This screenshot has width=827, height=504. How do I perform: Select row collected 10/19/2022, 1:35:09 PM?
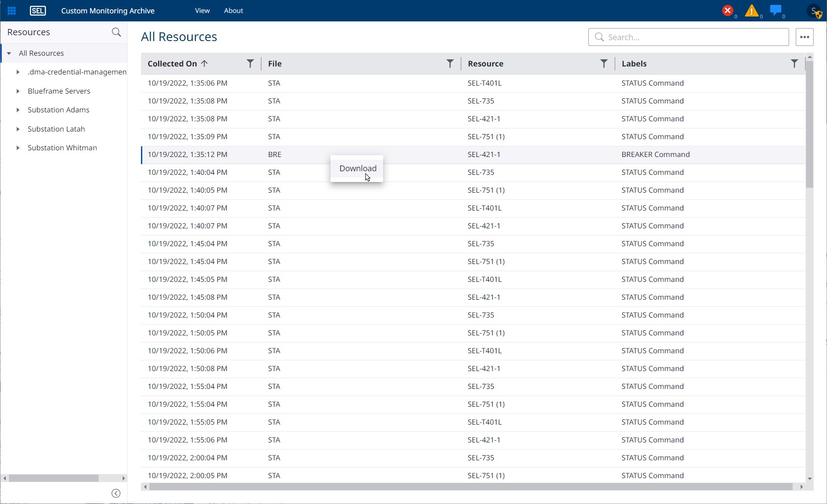click(x=473, y=136)
